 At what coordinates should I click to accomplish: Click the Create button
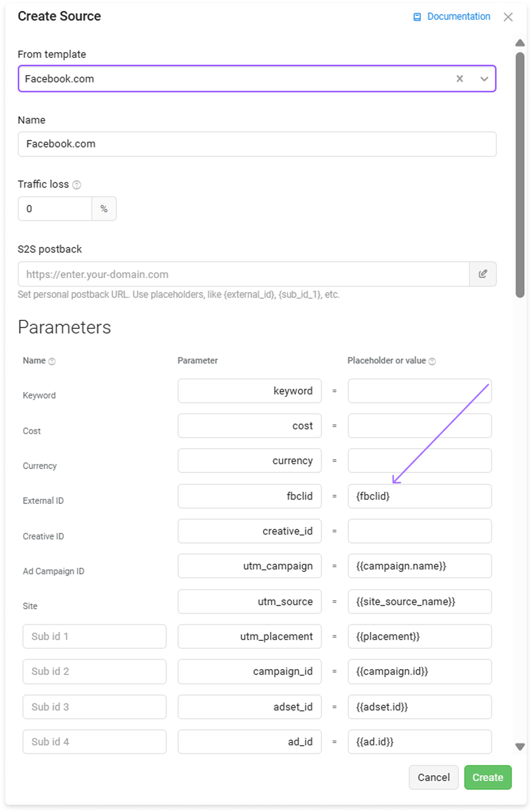488,777
